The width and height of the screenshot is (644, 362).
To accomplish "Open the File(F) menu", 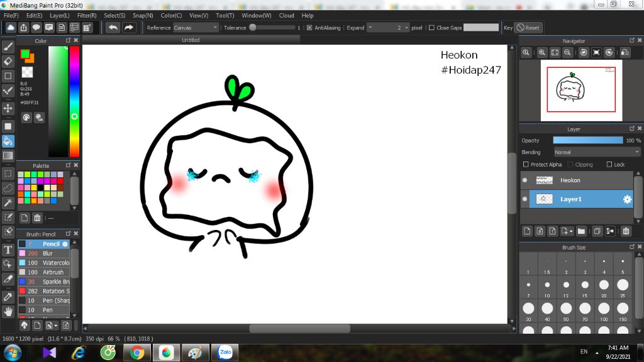I will point(11,16).
